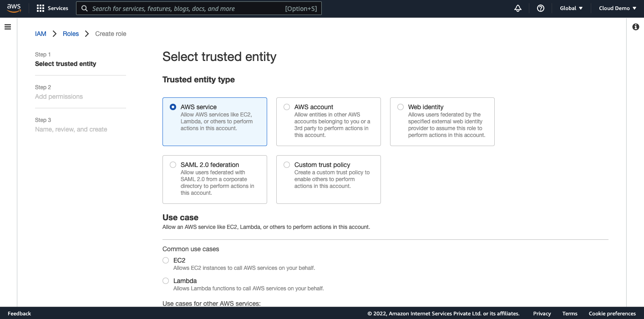The width and height of the screenshot is (644, 319).
Task: Open the Cloud Demo account dropdown
Action: click(x=618, y=8)
